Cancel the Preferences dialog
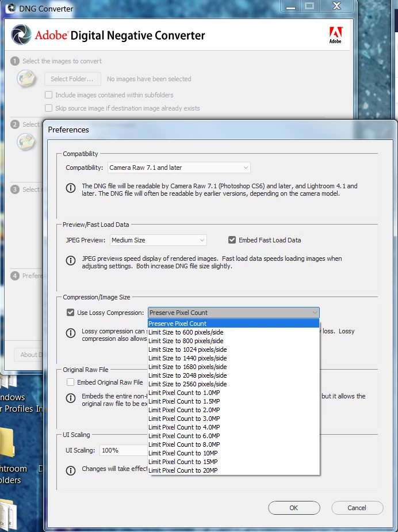 (357, 508)
